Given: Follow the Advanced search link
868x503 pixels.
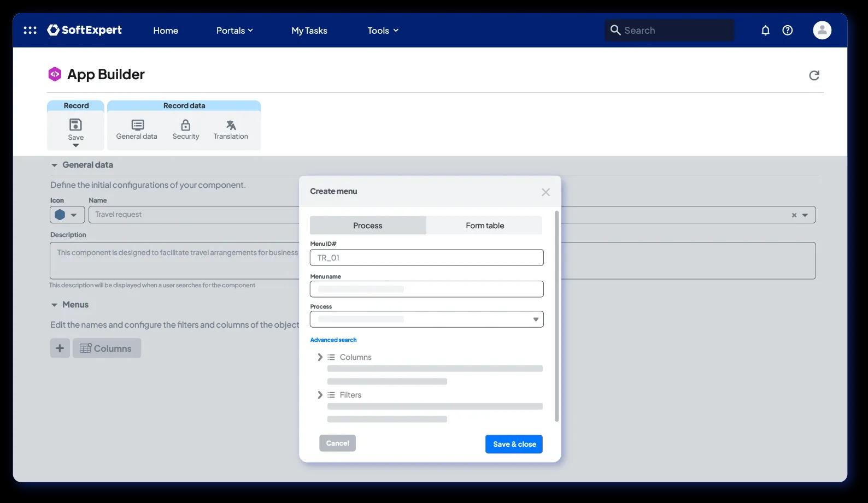Looking at the screenshot, I should point(333,340).
